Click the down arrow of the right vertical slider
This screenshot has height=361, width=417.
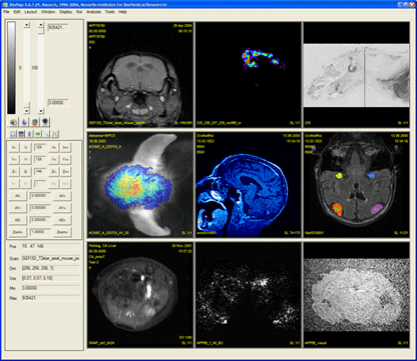41,111
